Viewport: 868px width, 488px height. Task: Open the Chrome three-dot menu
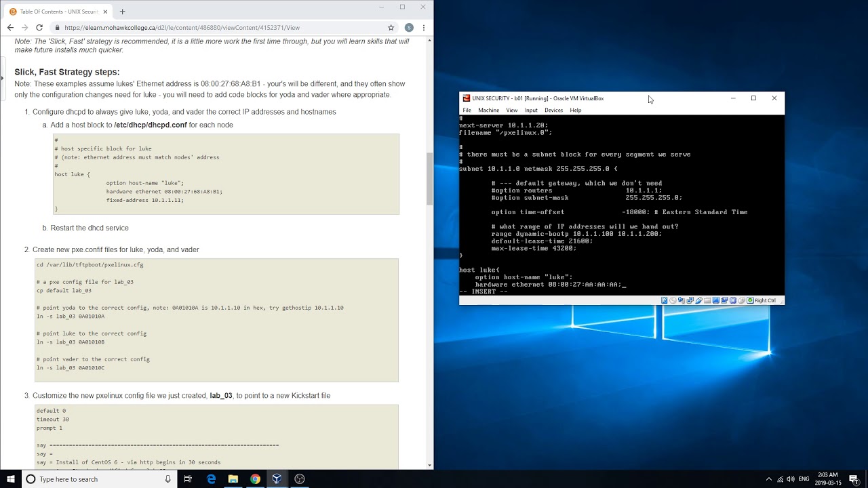click(x=424, y=28)
